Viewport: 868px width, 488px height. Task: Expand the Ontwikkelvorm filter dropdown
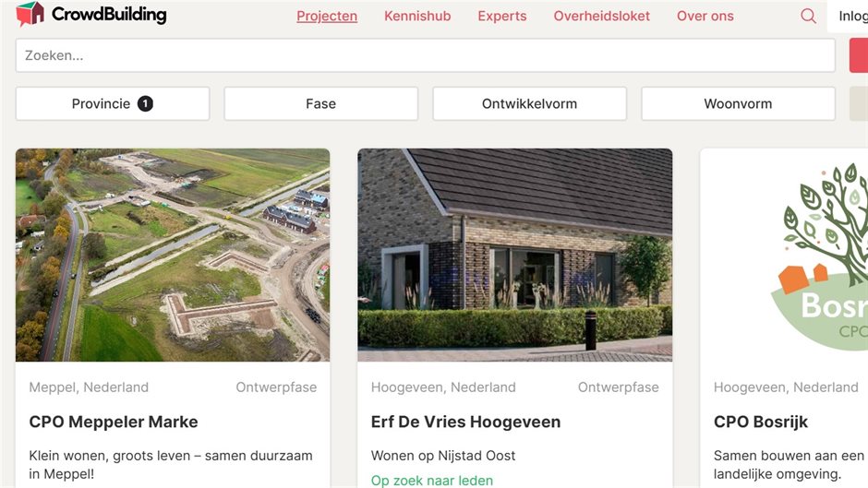pos(530,103)
